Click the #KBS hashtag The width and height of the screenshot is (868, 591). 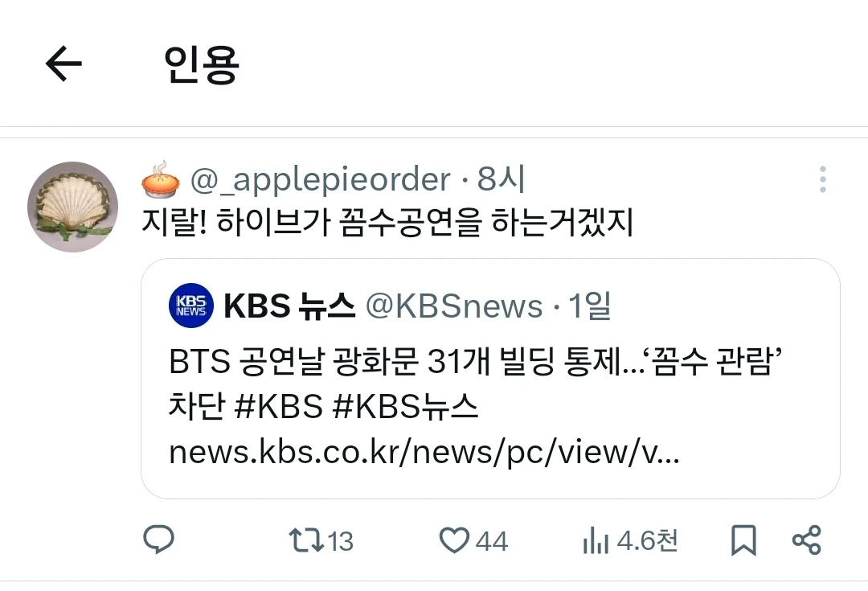tap(278, 407)
